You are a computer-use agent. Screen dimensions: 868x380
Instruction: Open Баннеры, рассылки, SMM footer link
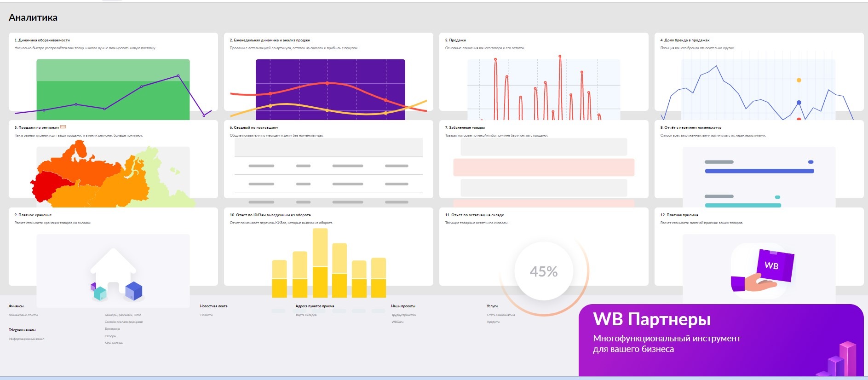pos(123,315)
